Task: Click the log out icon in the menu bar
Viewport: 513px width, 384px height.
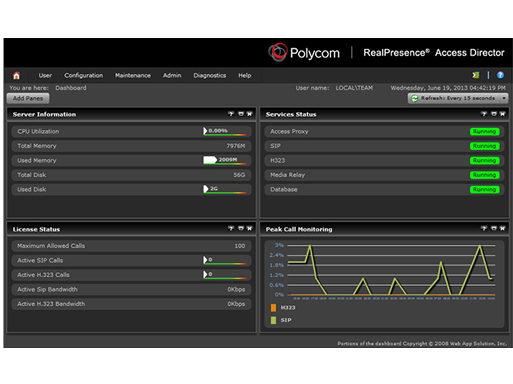Action: click(476, 75)
